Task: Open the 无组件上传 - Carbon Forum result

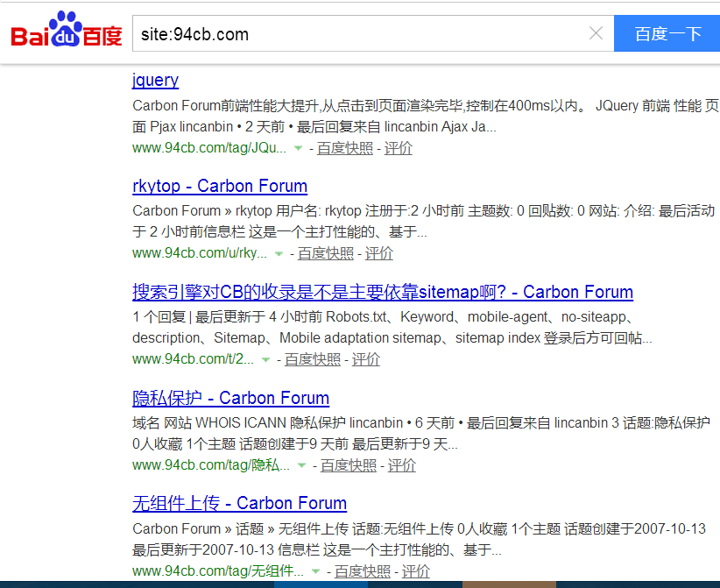Action: (x=239, y=504)
